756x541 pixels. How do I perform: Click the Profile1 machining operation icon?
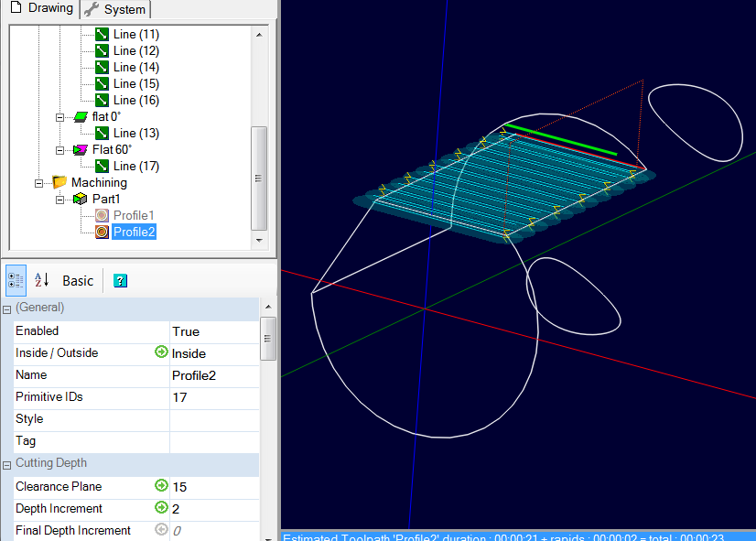pos(102,216)
